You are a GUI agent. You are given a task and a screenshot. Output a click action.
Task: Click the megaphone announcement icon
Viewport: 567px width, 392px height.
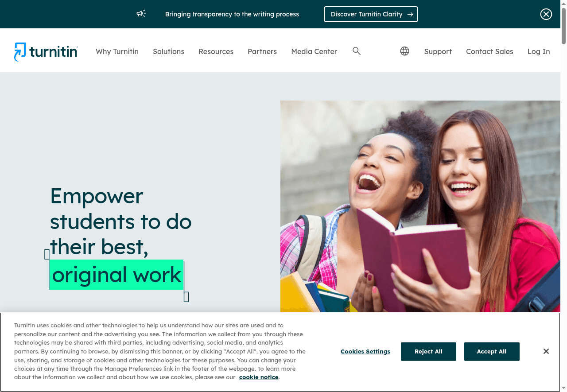[x=141, y=14]
